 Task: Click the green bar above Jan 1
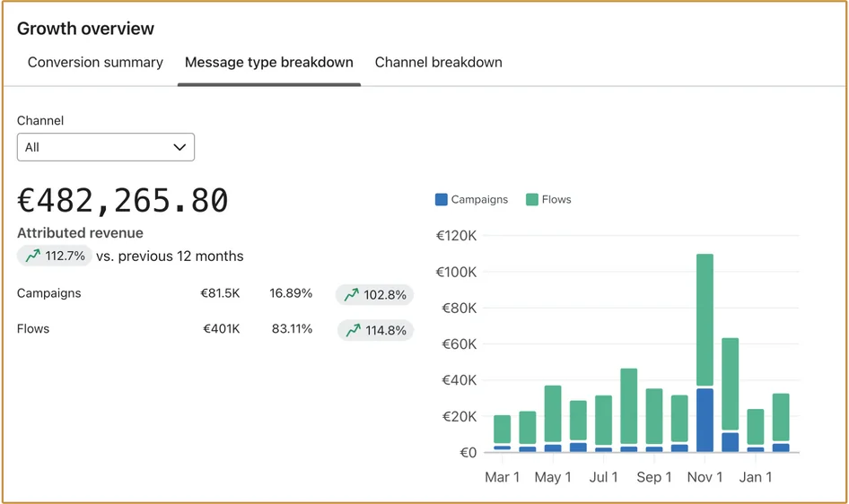(x=756, y=427)
